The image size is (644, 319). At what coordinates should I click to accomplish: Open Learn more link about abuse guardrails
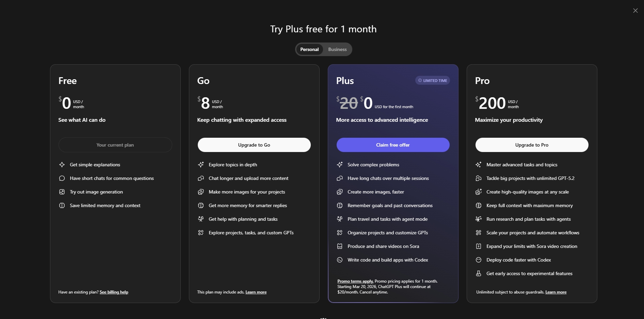(556, 292)
